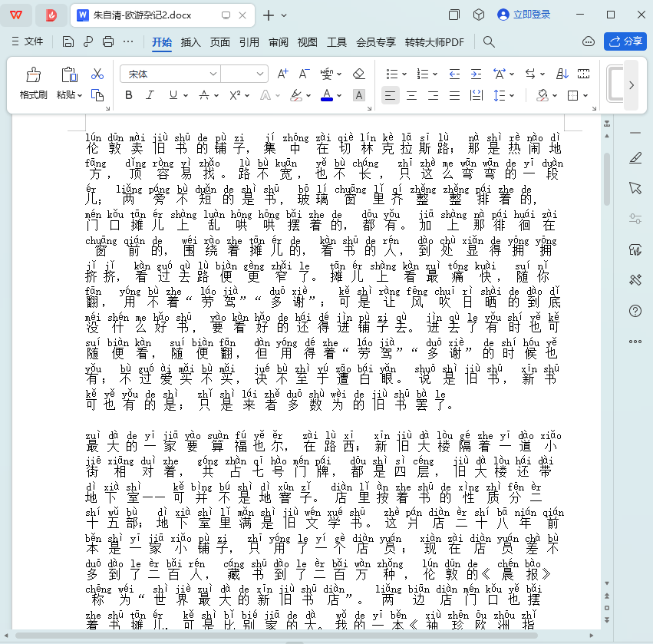Open the font size dropdown

[x=260, y=74]
